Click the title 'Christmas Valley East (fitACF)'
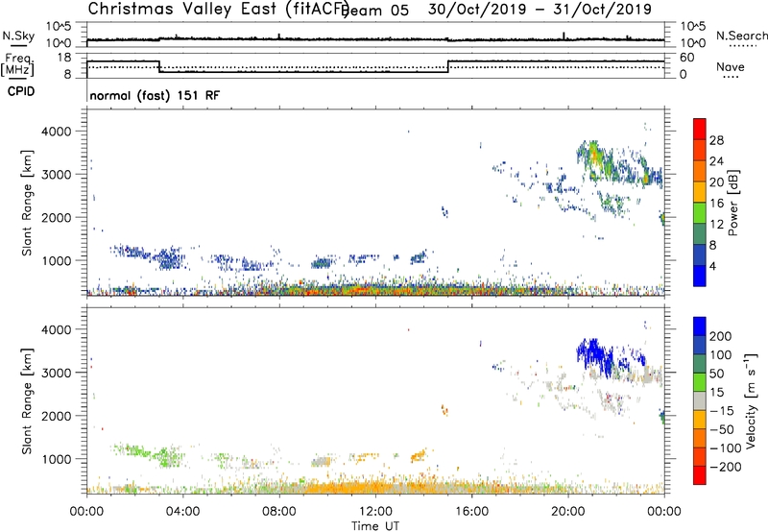Screen dimensions: 768x532 click(219, 9)
